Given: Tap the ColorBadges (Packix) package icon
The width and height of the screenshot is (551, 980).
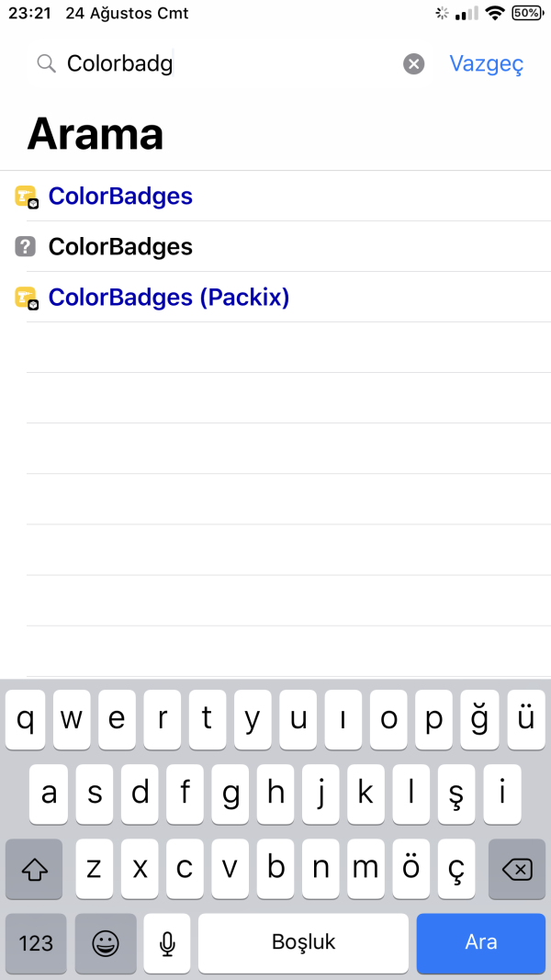Looking at the screenshot, I should point(26,298).
